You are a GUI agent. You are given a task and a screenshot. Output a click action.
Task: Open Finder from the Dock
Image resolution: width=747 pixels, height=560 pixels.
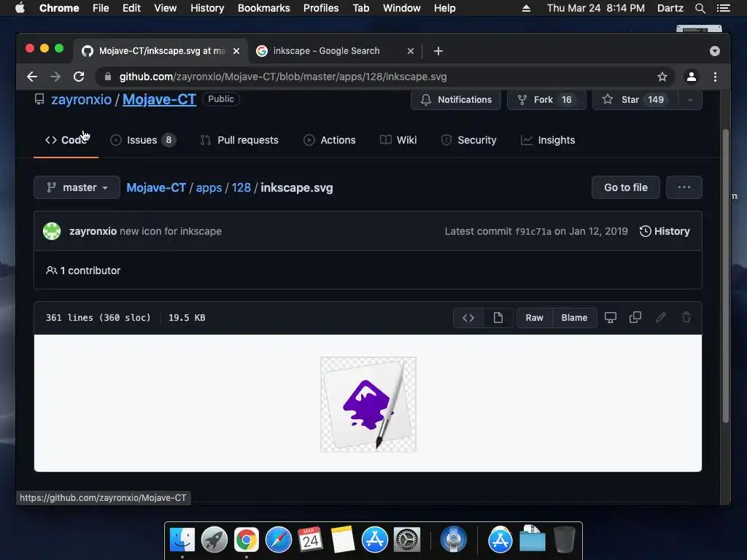point(182,540)
